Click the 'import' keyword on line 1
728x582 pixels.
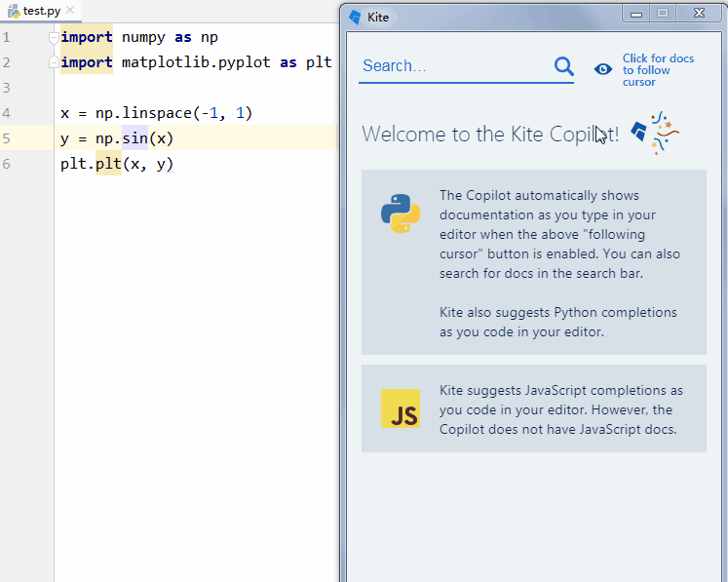coord(87,37)
